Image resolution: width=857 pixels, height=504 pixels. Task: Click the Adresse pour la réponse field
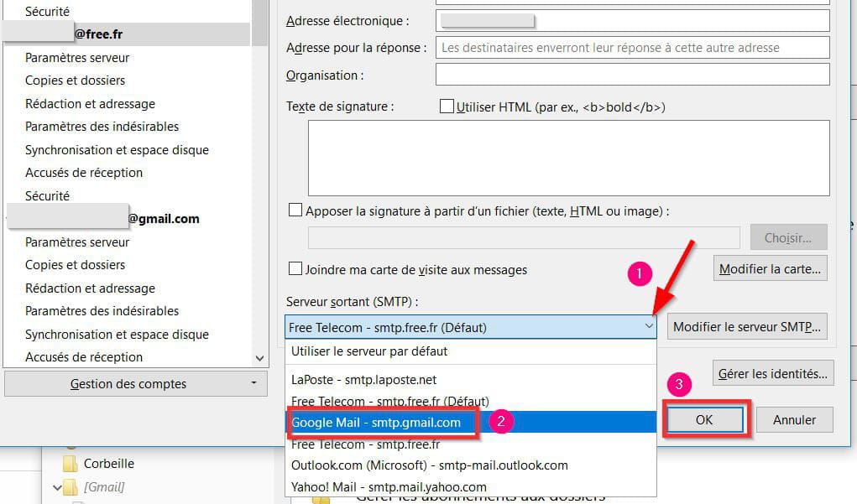coord(632,48)
